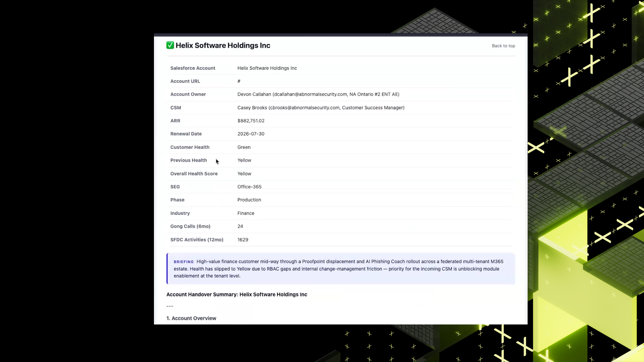
Task: Click the Account Owner label
Action: (x=188, y=94)
